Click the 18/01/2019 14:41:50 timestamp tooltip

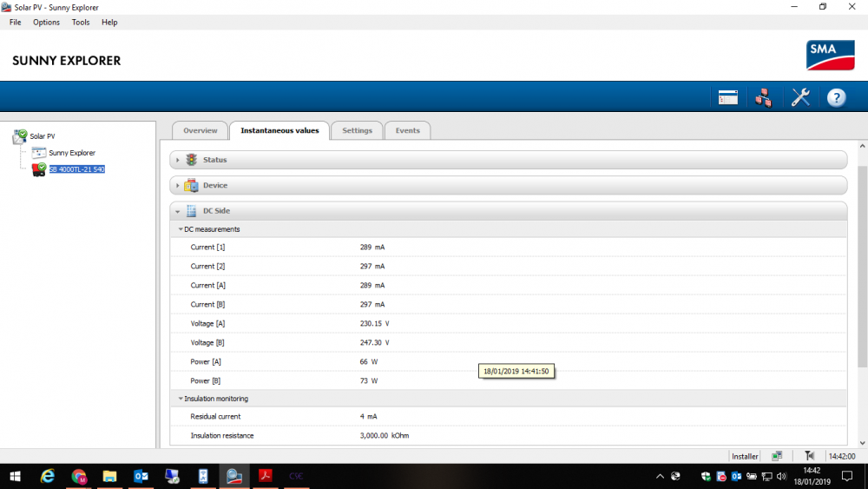click(516, 371)
